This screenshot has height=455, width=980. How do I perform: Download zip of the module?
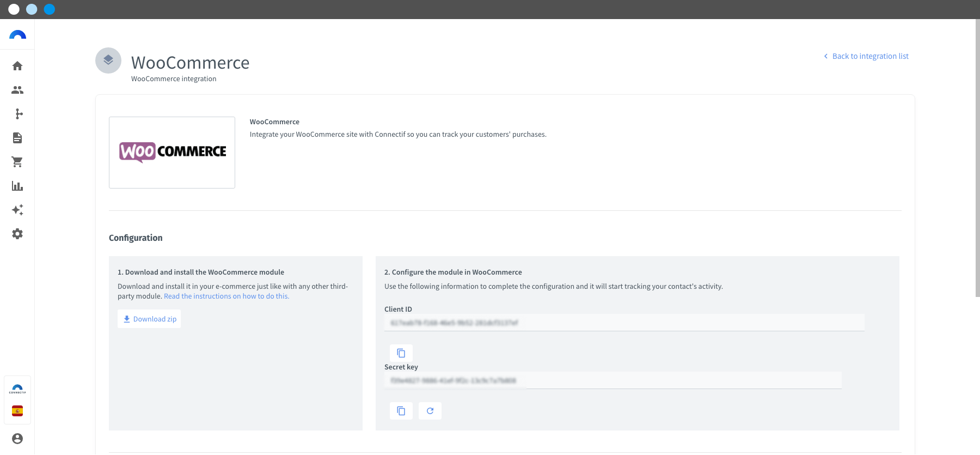[149, 319]
